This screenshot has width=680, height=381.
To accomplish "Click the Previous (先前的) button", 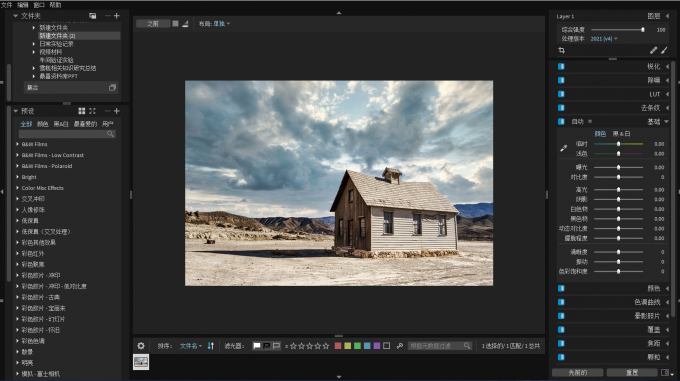I will [578, 373].
